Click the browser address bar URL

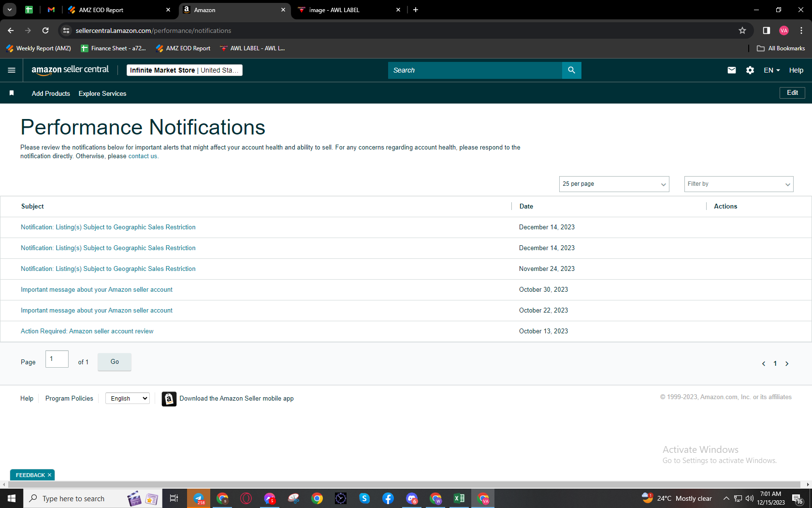pos(153,30)
